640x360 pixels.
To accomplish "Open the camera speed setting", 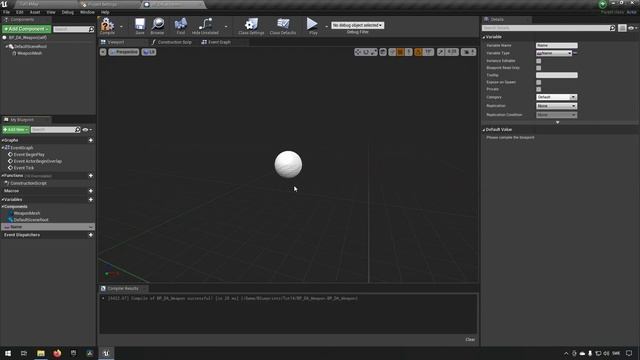I will pos(468,52).
